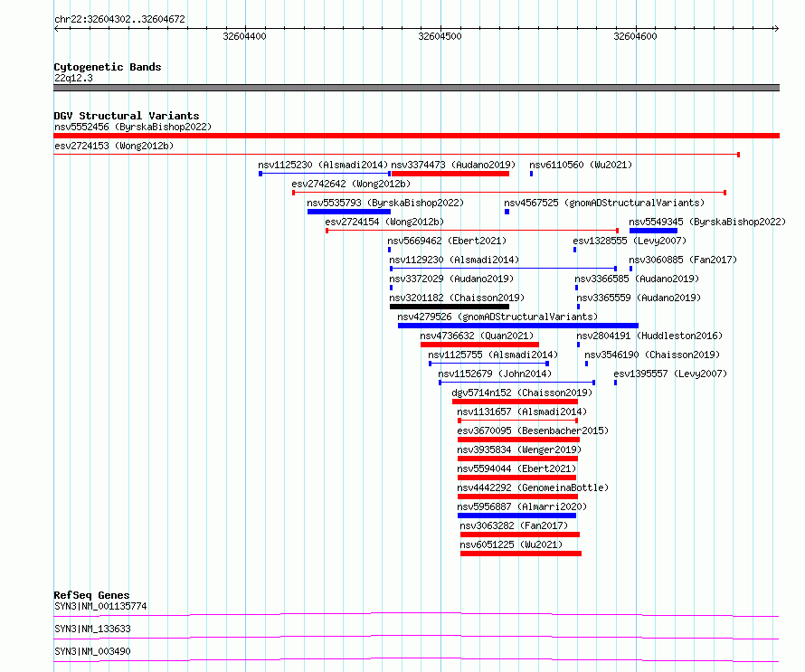805x672 pixels.
Task: Open the SYN3|NM_001135774 gene transcript
Action: click(100, 606)
